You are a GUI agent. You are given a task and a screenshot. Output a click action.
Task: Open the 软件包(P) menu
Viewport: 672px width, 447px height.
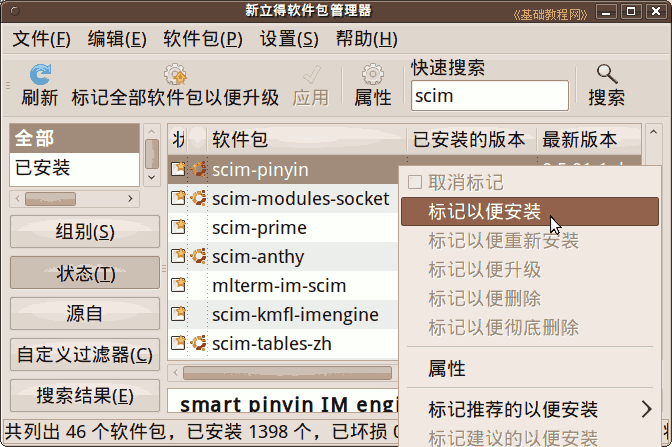(203, 39)
